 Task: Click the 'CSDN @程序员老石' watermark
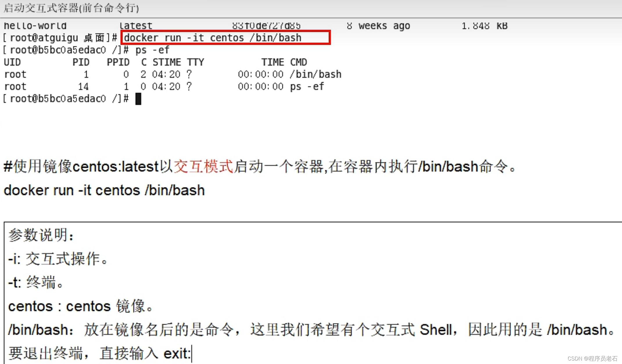[x=592, y=358]
